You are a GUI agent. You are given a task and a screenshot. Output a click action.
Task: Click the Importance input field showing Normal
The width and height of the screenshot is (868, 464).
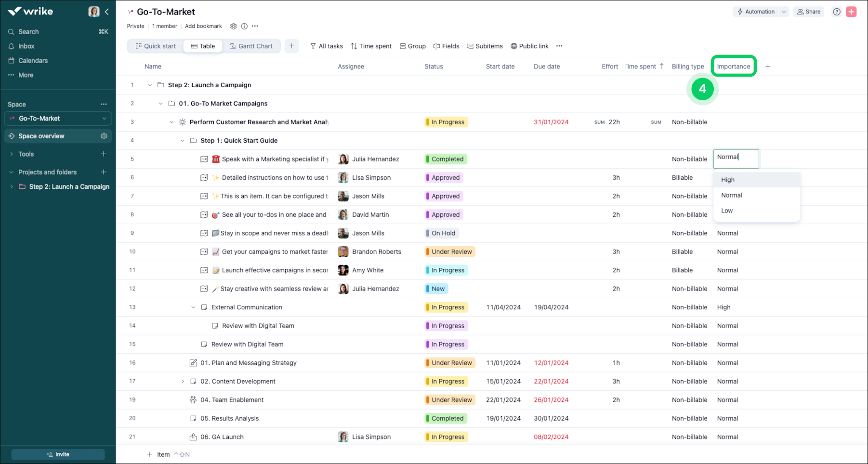[736, 159]
